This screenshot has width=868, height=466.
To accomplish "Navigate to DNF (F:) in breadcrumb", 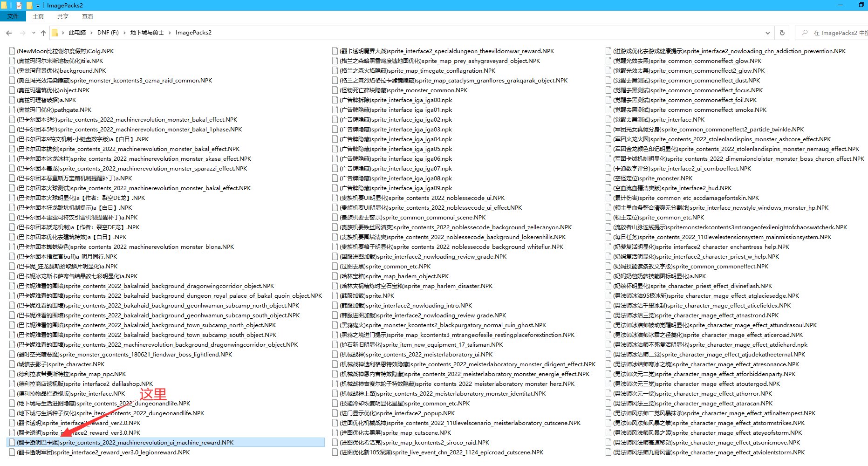I will point(108,33).
